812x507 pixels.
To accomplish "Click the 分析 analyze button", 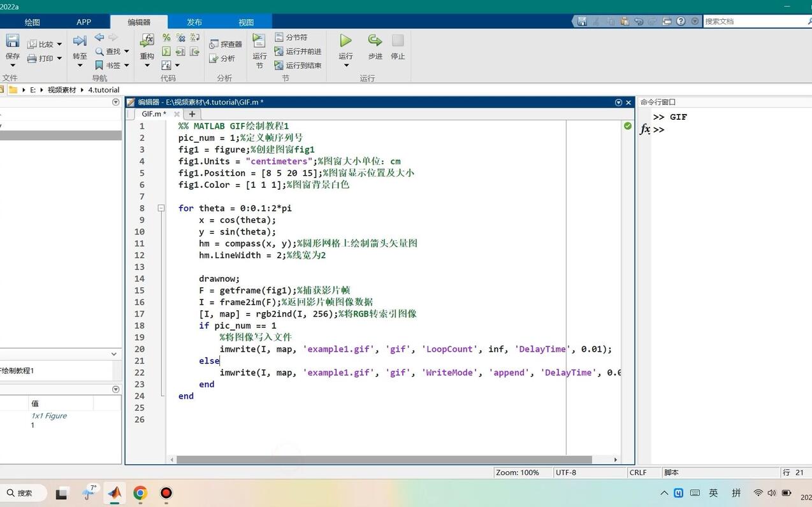I will tap(222, 59).
